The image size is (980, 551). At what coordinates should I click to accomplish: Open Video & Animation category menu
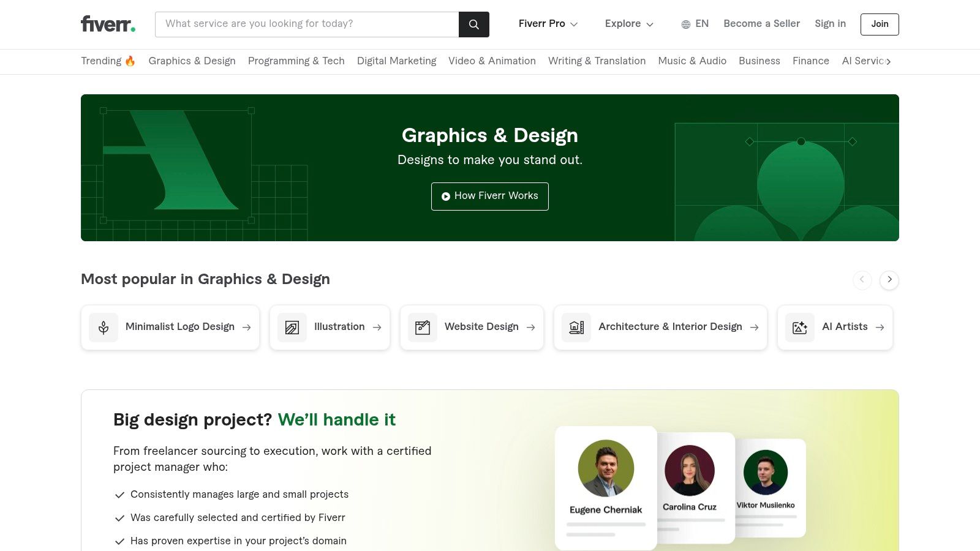coord(492,61)
